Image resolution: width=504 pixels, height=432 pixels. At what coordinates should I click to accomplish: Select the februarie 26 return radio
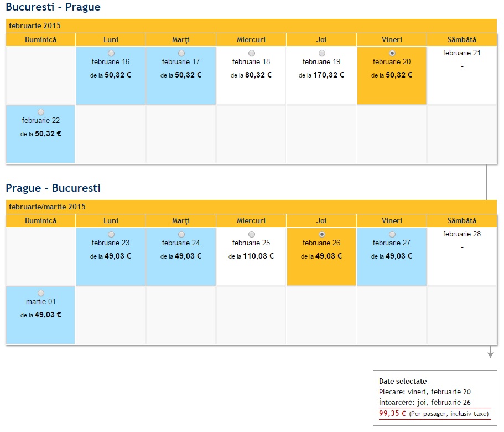322,234
